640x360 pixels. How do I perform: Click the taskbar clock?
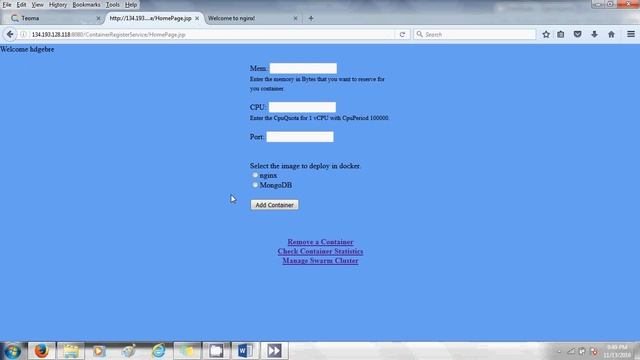(617, 351)
